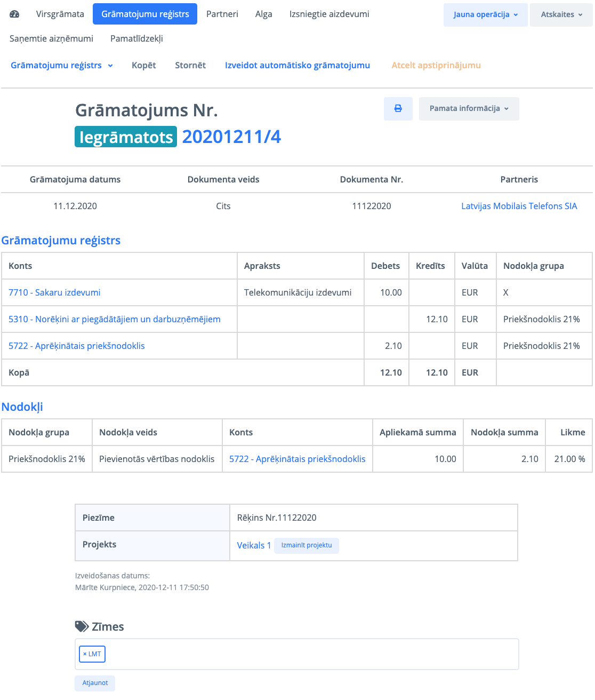
Task: Click the dashboard gauge icon
Action: tap(14, 14)
